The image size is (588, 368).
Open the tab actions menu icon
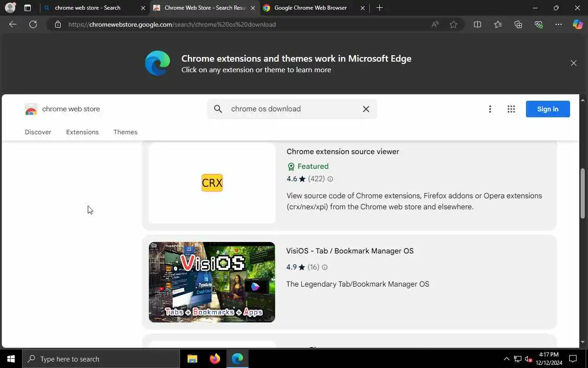click(x=28, y=8)
